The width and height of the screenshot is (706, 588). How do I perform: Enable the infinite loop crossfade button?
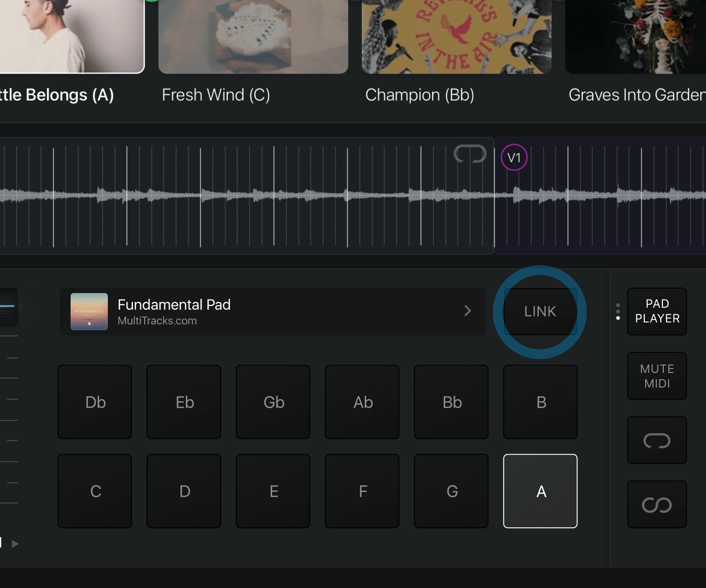point(656,504)
